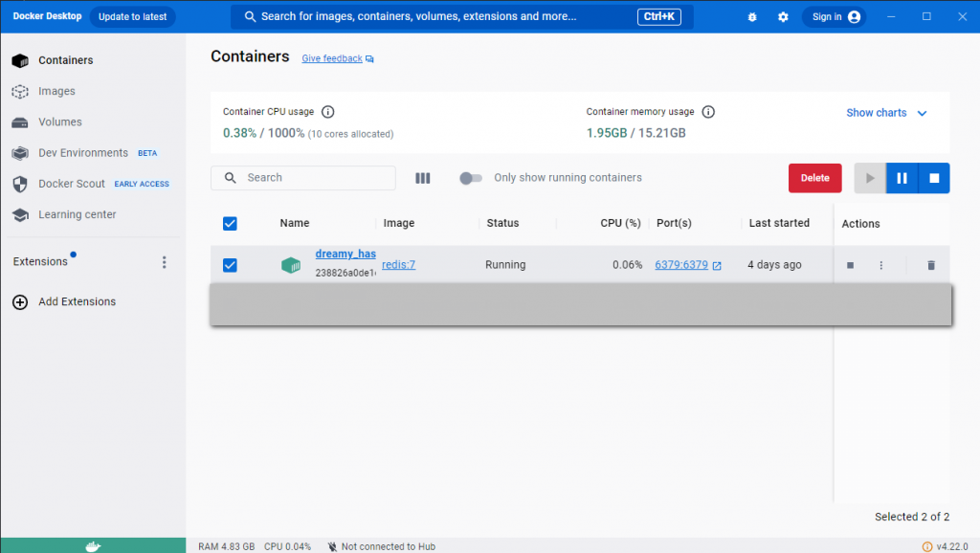Screen dimensions: 980x553
Task: Open Settings gear icon
Action: click(783, 17)
